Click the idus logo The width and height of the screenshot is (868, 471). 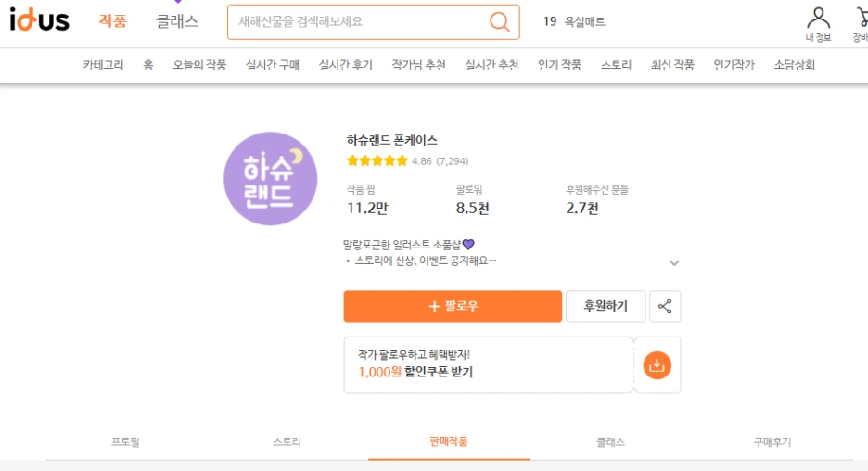click(x=39, y=20)
